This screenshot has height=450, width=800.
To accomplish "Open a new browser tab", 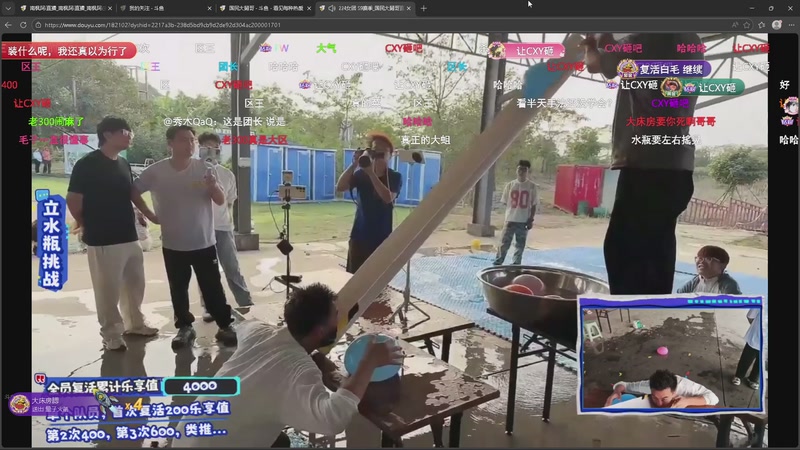I will click(x=423, y=8).
